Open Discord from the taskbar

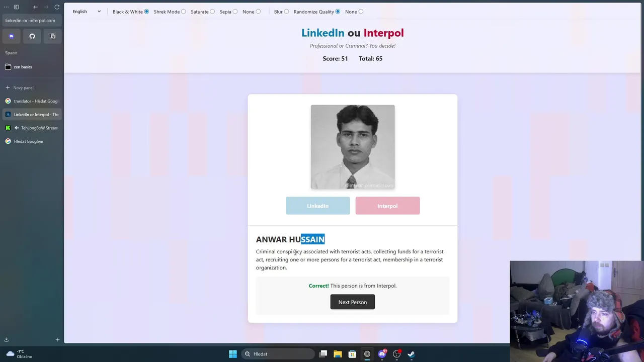382,354
